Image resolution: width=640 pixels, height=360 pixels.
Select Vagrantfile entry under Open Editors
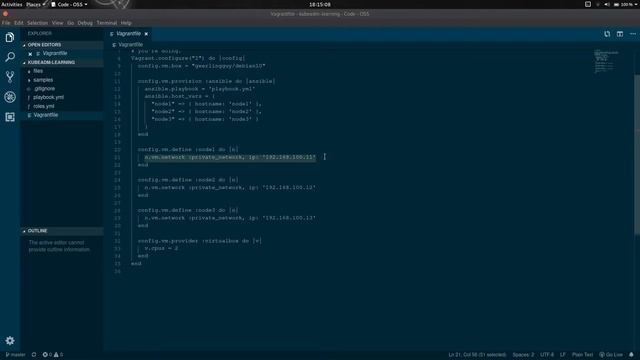pos(62,53)
